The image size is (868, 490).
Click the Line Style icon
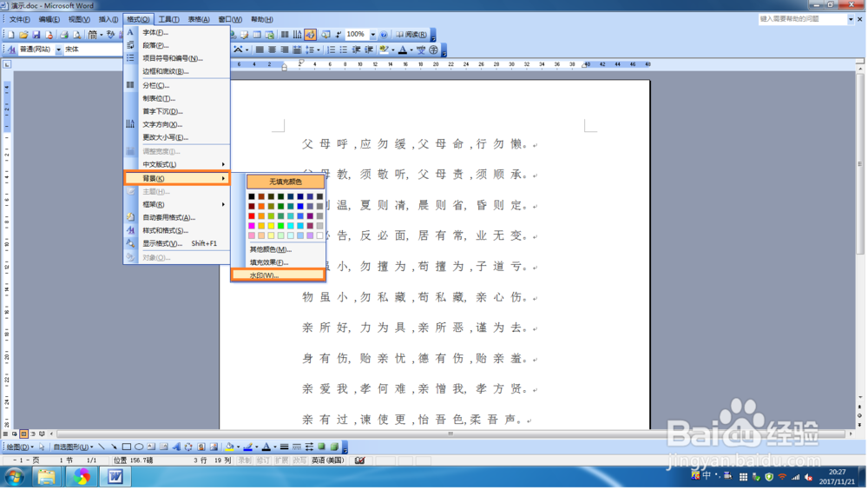(x=284, y=447)
